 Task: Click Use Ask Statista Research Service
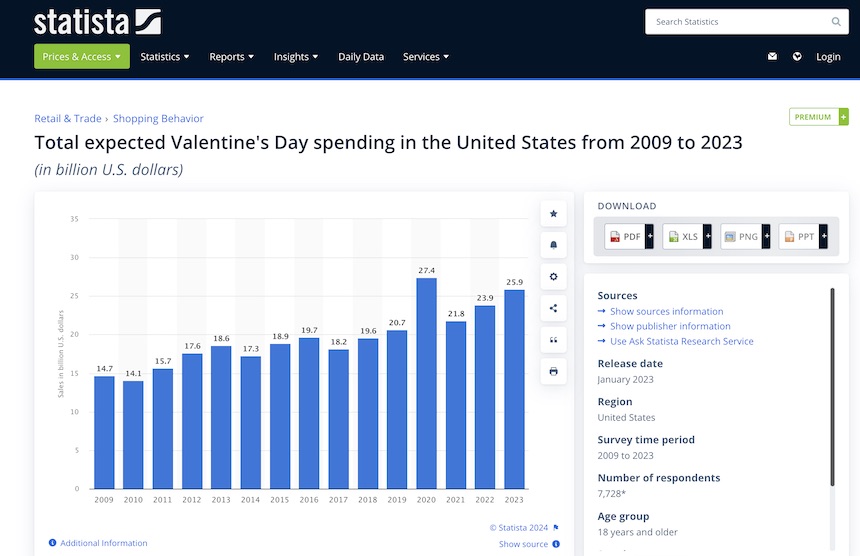[682, 341]
